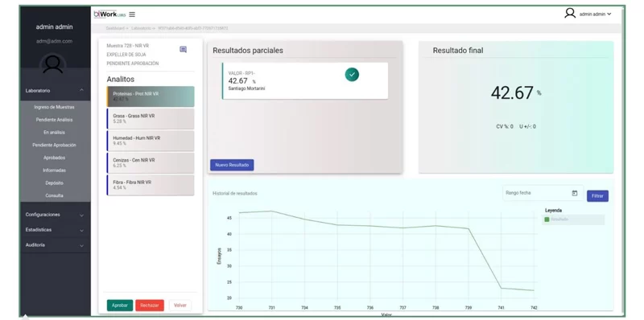
Task: Click the Nuevo Resultado button
Action: (232, 165)
